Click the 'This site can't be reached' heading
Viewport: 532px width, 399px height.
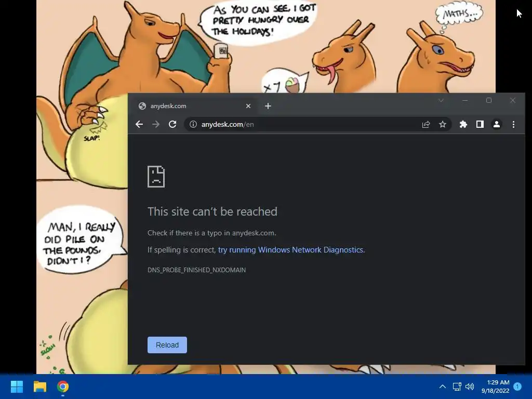point(212,211)
